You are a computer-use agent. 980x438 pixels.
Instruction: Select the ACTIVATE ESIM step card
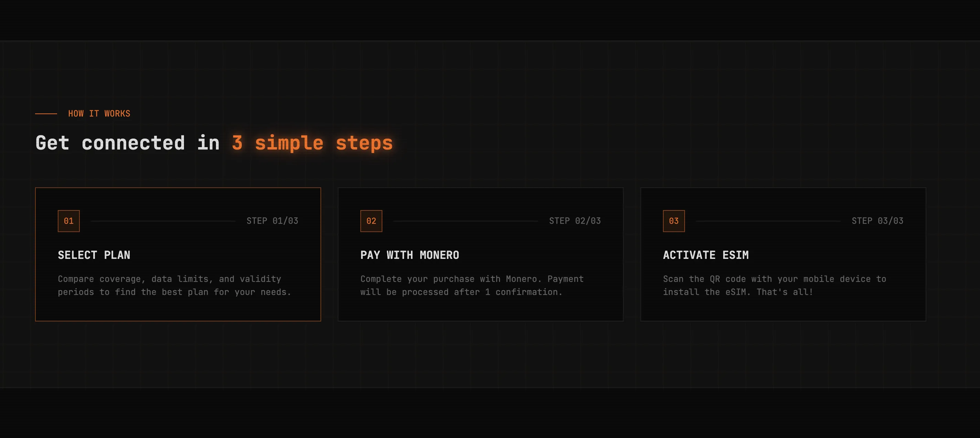tap(783, 254)
